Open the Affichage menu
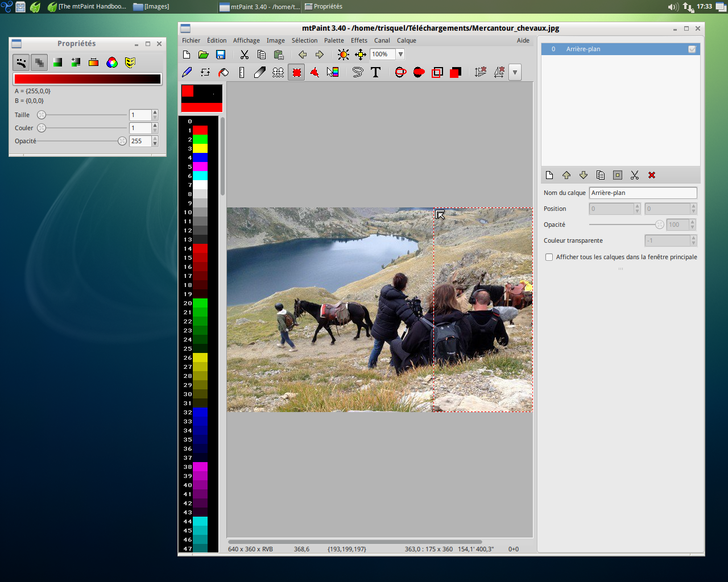The height and width of the screenshot is (582, 728). (246, 40)
